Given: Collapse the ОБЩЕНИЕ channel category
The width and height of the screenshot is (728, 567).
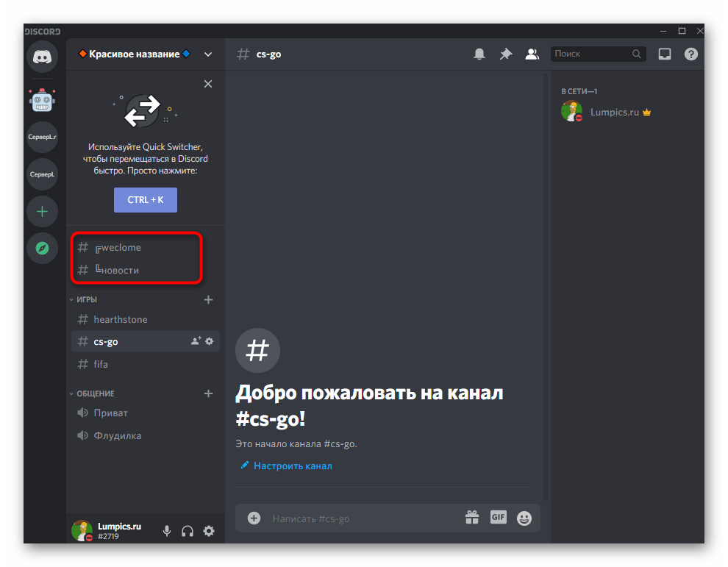Looking at the screenshot, I should (96, 394).
